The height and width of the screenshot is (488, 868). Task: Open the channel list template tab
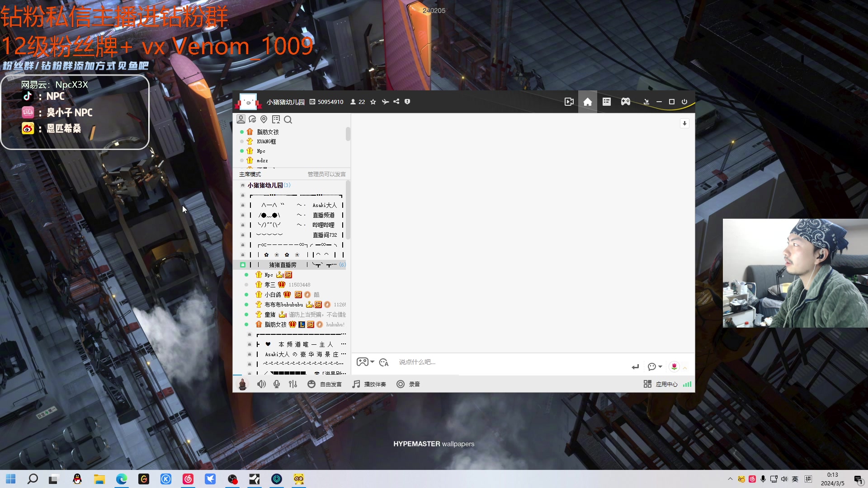(x=607, y=102)
